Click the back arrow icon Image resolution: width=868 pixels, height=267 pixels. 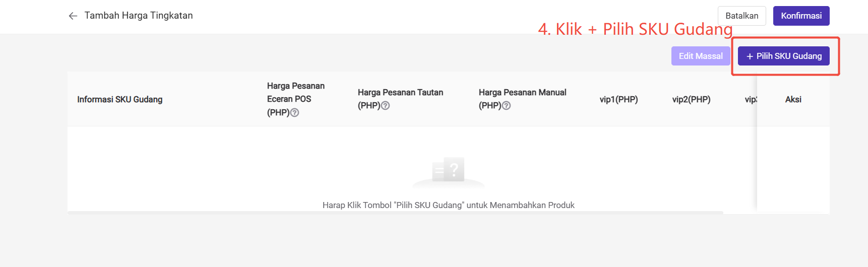coord(73,16)
